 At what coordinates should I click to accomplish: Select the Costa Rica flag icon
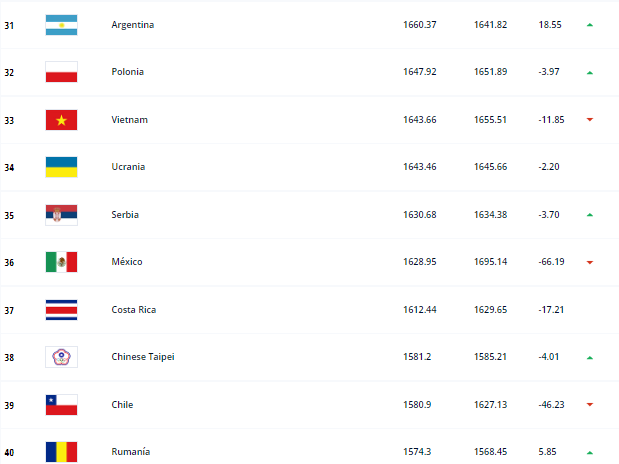click(61, 310)
